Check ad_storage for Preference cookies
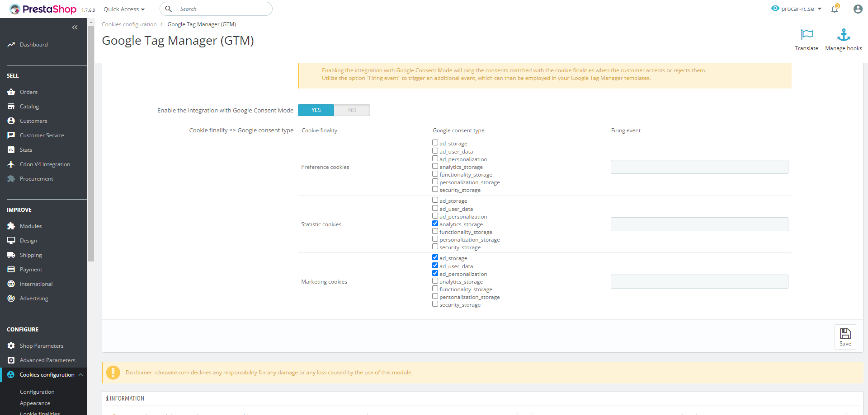This screenshot has width=868, height=415. pyautogui.click(x=435, y=143)
